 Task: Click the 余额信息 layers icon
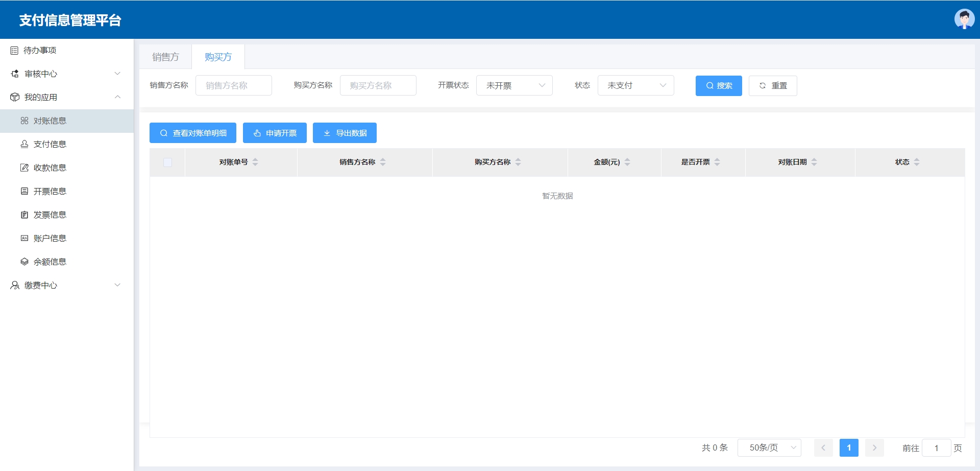(24, 262)
